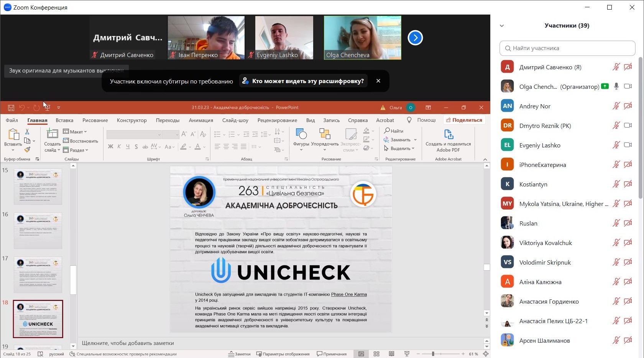Open font color picker (red A)
This screenshot has width=644, height=358.
198,147
